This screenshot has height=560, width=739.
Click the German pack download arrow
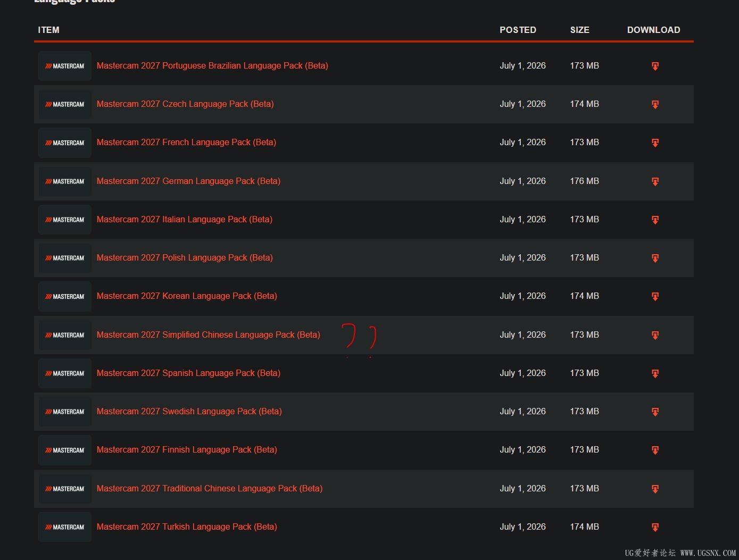coord(655,181)
